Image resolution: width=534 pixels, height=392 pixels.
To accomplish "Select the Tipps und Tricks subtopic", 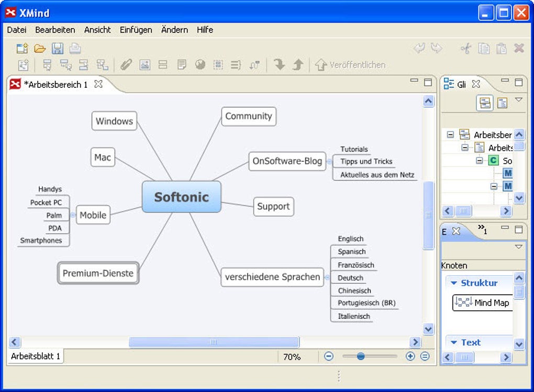I will coord(366,161).
